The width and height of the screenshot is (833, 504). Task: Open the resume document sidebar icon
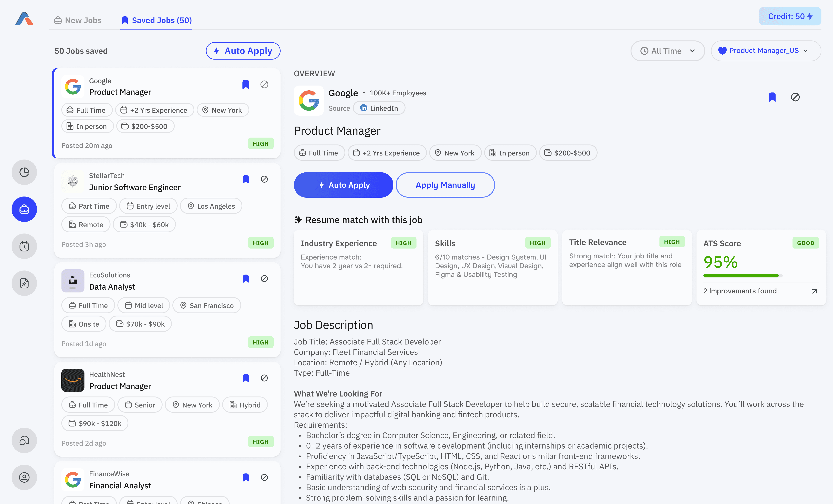point(24,283)
